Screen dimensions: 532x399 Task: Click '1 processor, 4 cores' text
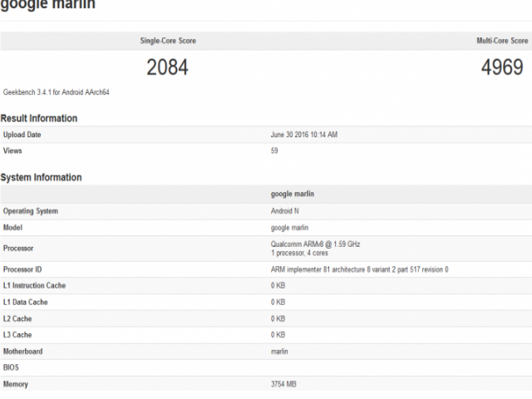click(x=299, y=253)
